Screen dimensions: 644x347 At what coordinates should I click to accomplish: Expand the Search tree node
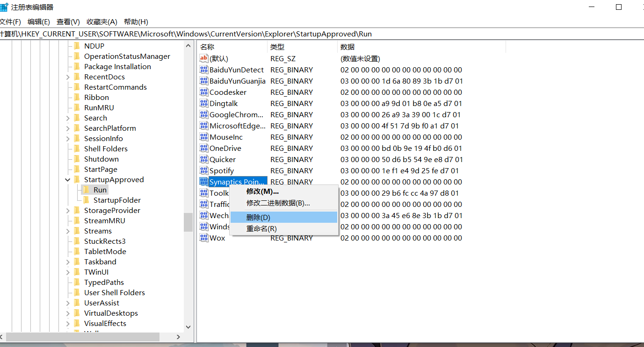[68, 118]
